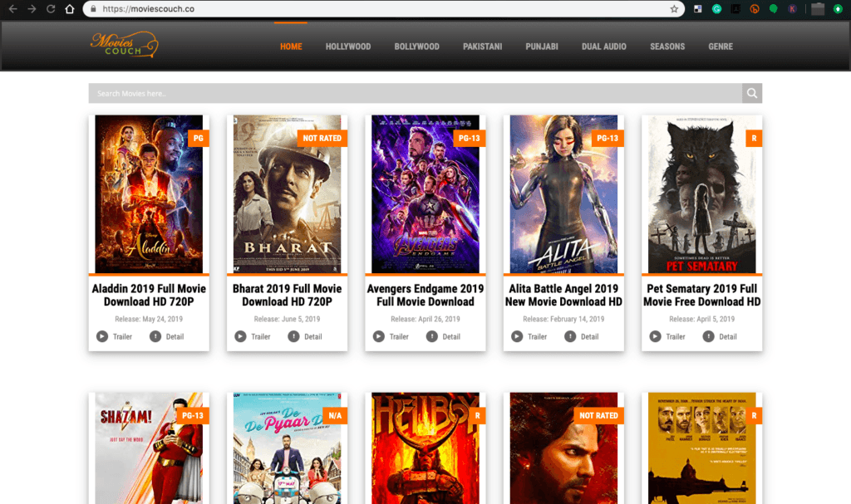Open the De De Pyaar De poster

(x=287, y=448)
